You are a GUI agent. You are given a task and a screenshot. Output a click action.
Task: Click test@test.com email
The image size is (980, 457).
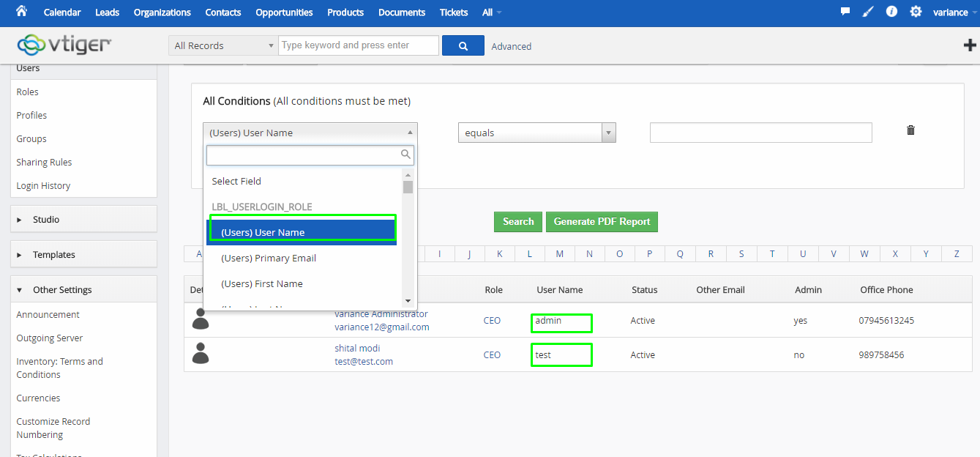(x=364, y=361)
